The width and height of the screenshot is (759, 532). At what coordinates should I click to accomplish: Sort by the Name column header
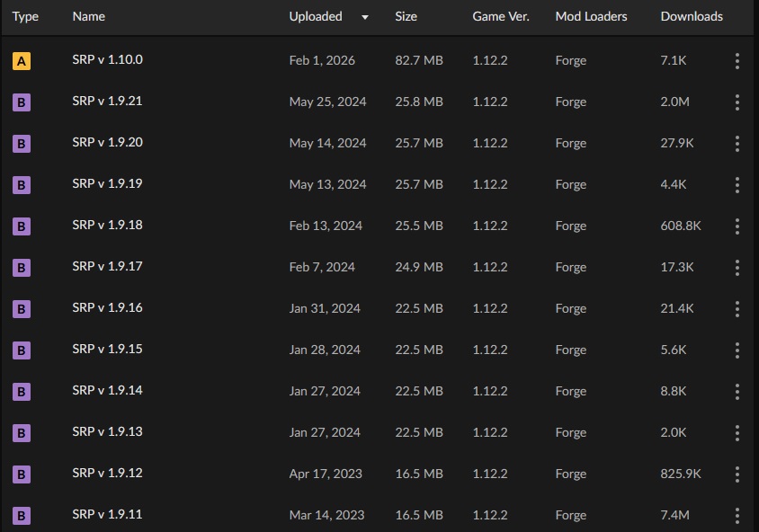(x=89, y=16)
